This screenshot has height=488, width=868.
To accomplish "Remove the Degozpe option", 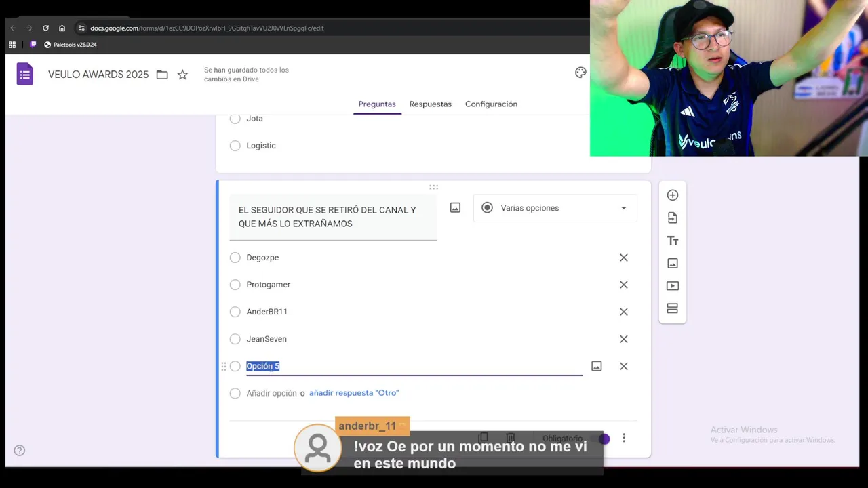I will 624,258.
